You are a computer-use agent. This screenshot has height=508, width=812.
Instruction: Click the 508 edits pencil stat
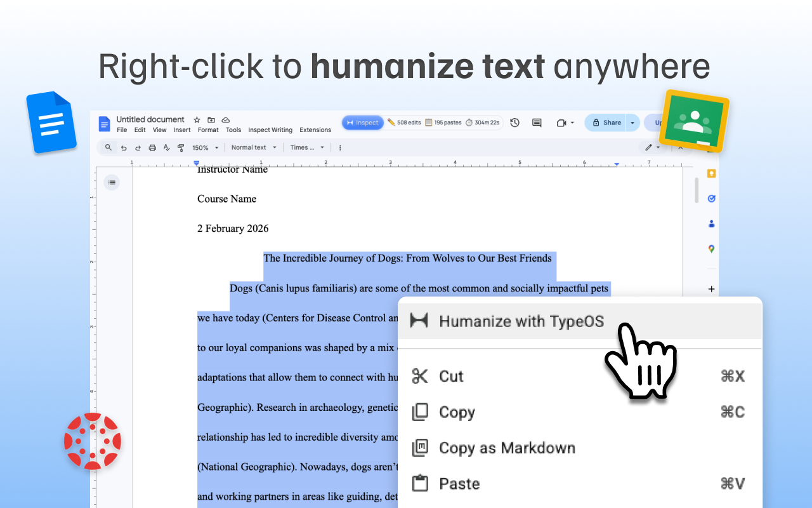point(404,123)
